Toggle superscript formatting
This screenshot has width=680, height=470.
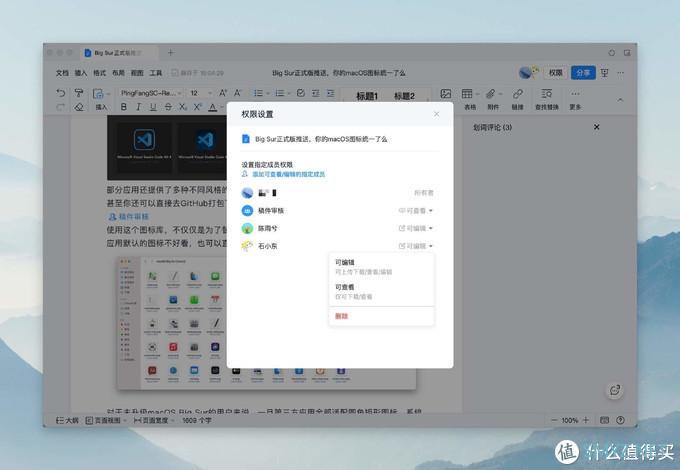pyautogui.click(x=197, y=107)
